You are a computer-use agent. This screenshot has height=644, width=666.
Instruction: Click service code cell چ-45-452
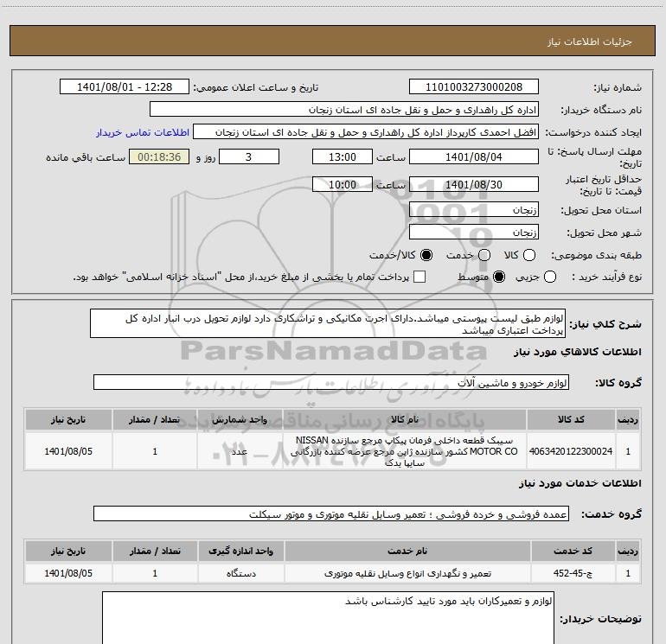click(573, 573)
